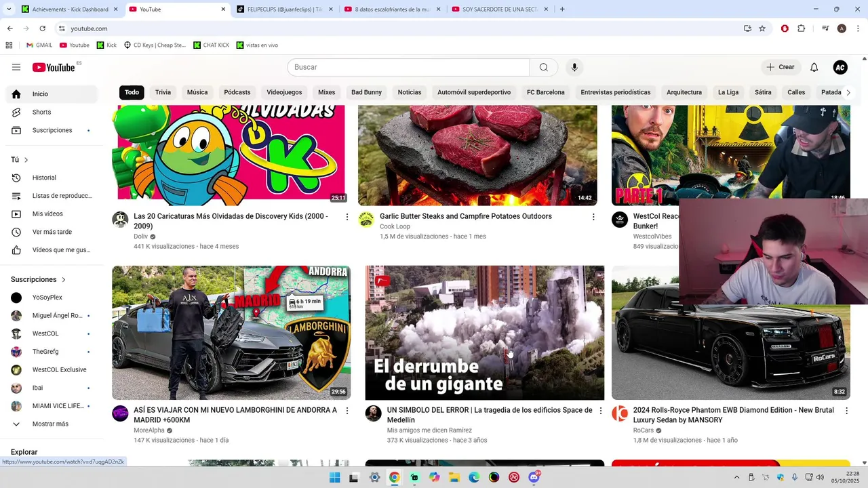
Task: Open Ver más tarde in the sidebar
Action: 52,232
